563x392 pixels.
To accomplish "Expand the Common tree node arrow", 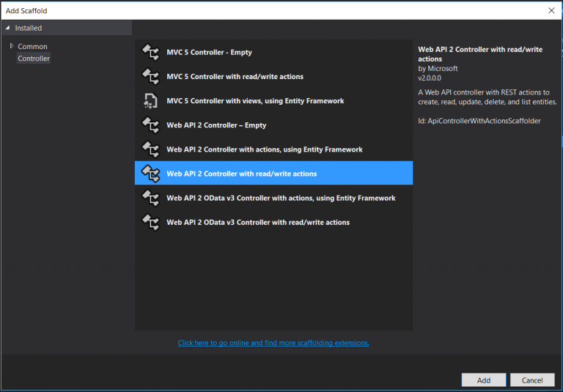I will coord(11,46).
